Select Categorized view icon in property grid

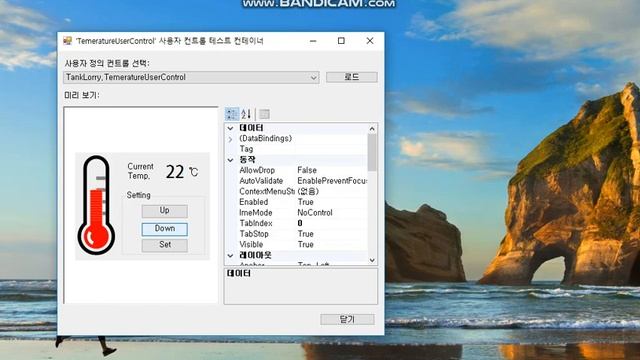pos(232,114)
